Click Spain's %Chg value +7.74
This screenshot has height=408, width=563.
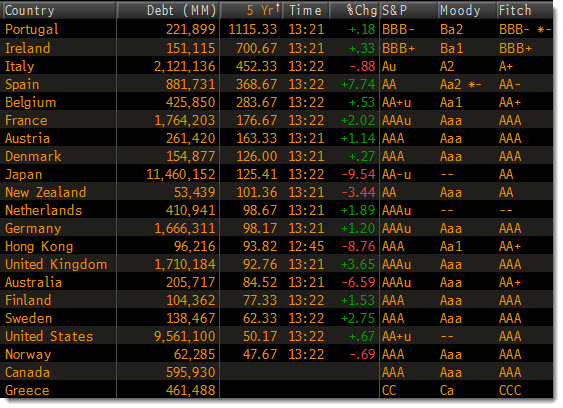tap(358, 84)
